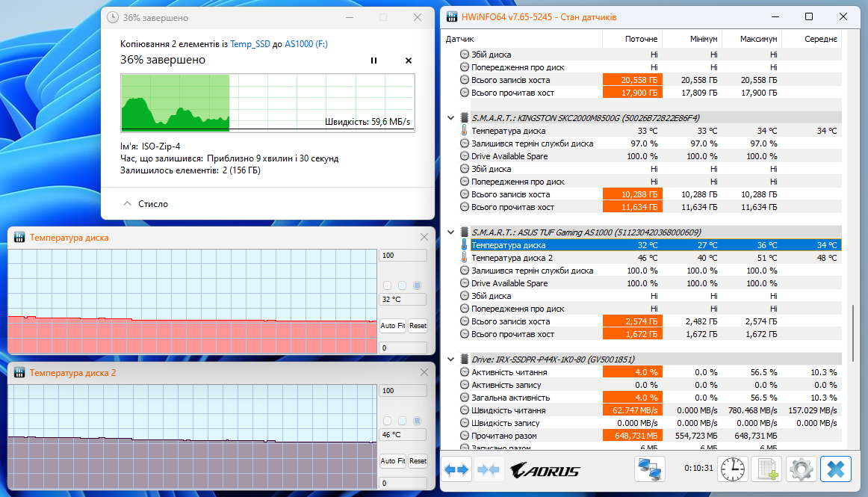Toggle first checkbox in Температура диска 2 graph

[388, 421]
